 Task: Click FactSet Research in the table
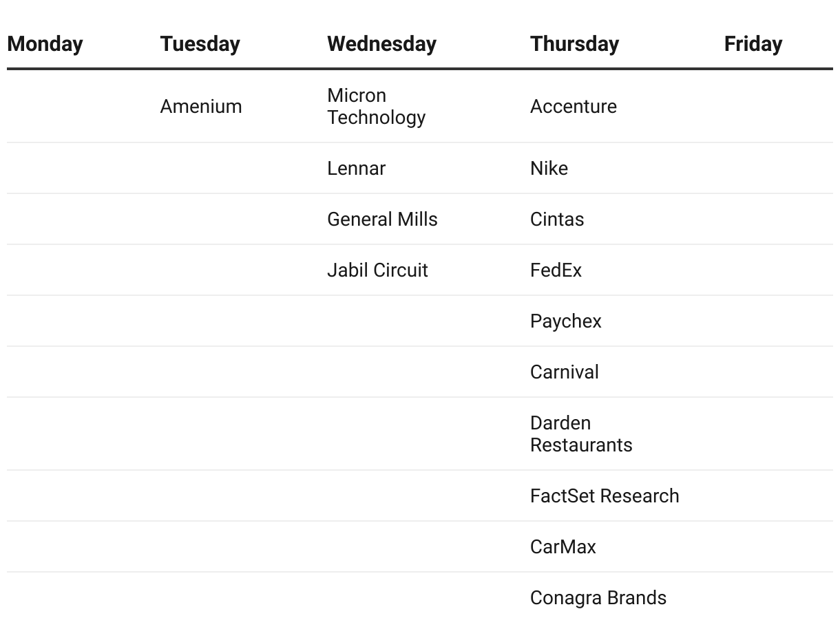(x=604, y=496)
